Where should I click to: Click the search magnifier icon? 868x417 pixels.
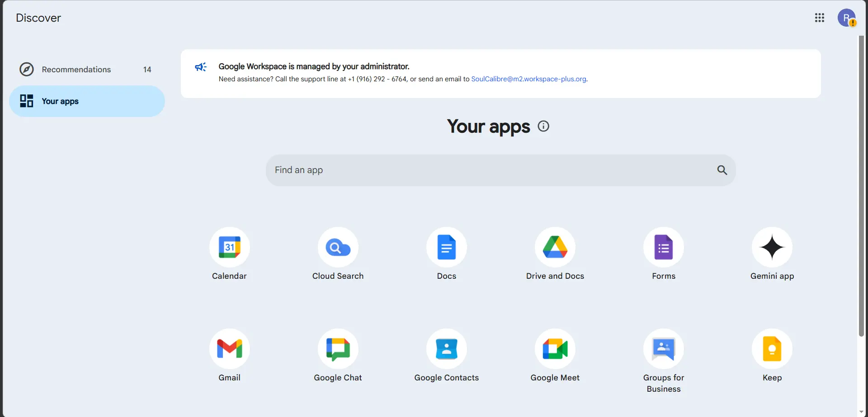[722, 170]
